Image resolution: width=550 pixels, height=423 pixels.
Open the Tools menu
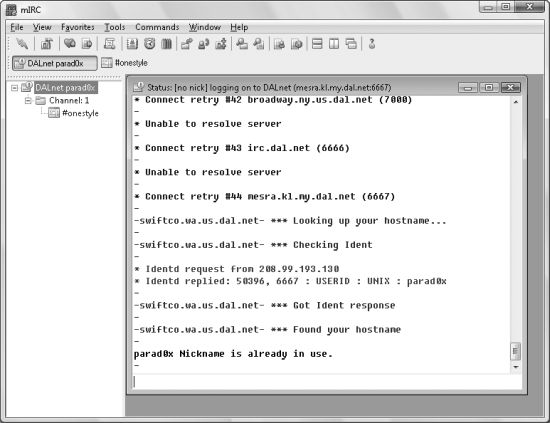pos(115,27)
